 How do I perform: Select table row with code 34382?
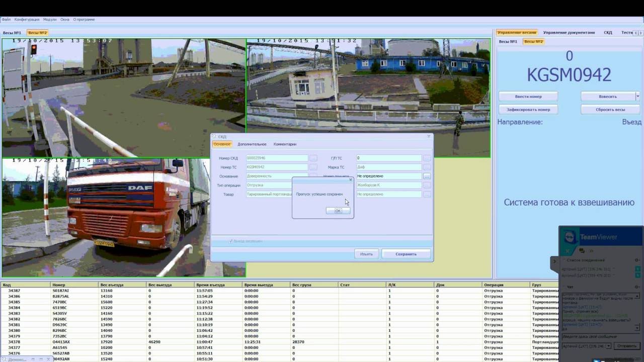[279, 319]
